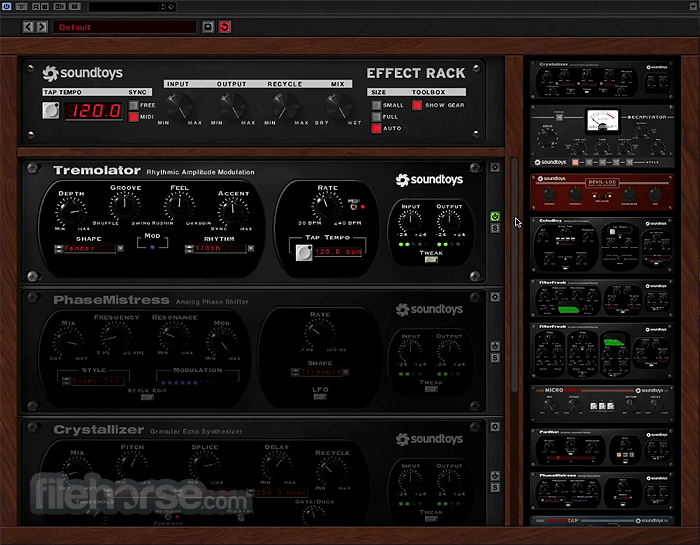Viewport: 700px width, 545px height.
Task: Click the 120.0 tempo display in Effect Rack
Action: point(94,111)
